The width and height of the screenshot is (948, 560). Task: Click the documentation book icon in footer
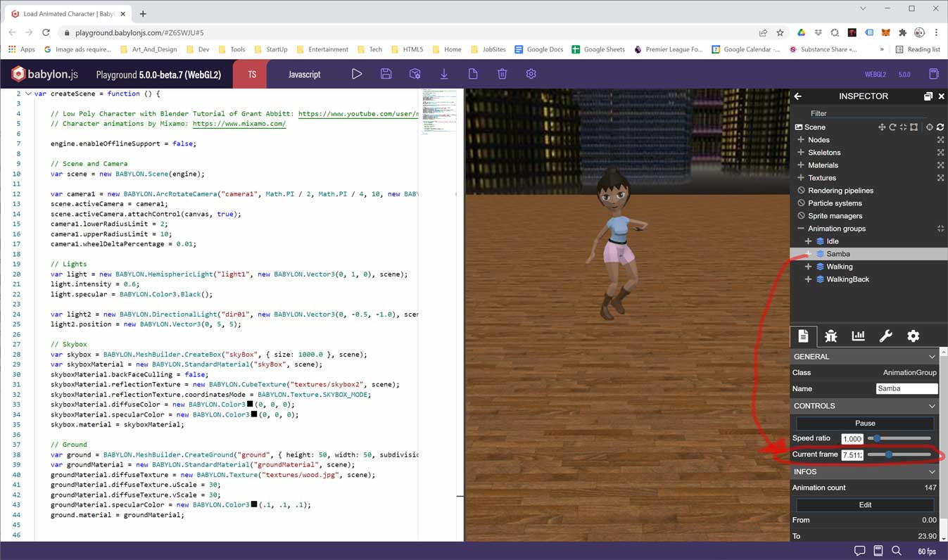point(878,551)
